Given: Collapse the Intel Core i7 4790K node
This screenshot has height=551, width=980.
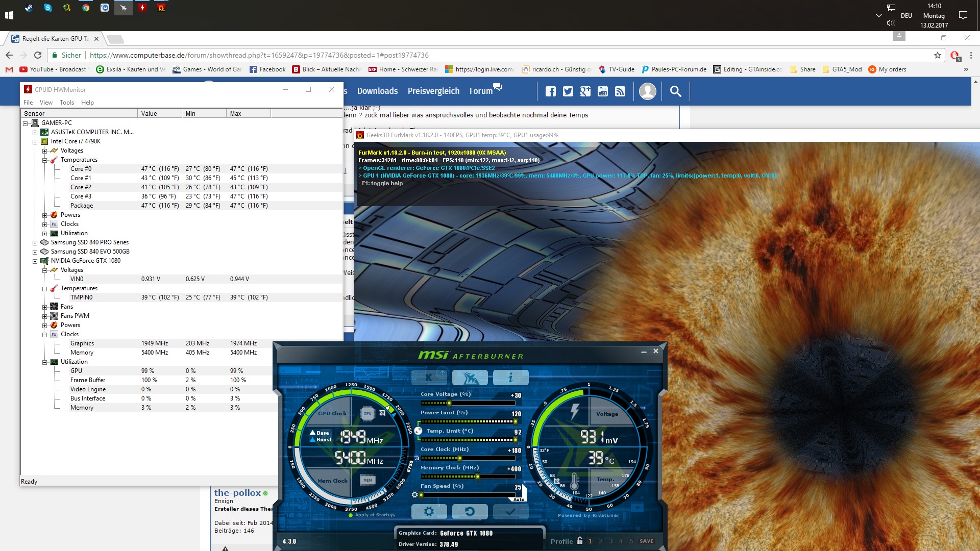Looking at the screenshot, I should (x=35, y=141).
